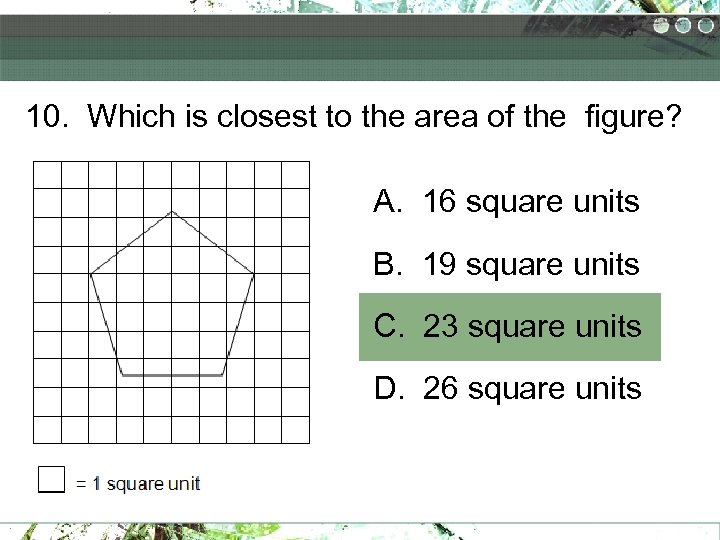
Task: Choose highlighted answer C. 23 square units
Action: (x=510, y=327)
